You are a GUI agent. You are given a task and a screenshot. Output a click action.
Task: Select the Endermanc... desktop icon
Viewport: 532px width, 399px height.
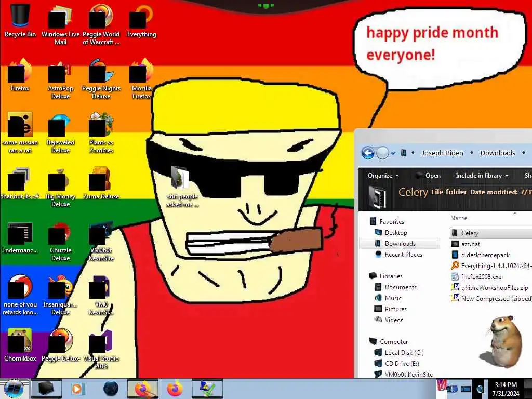click(x=20, y=237)
